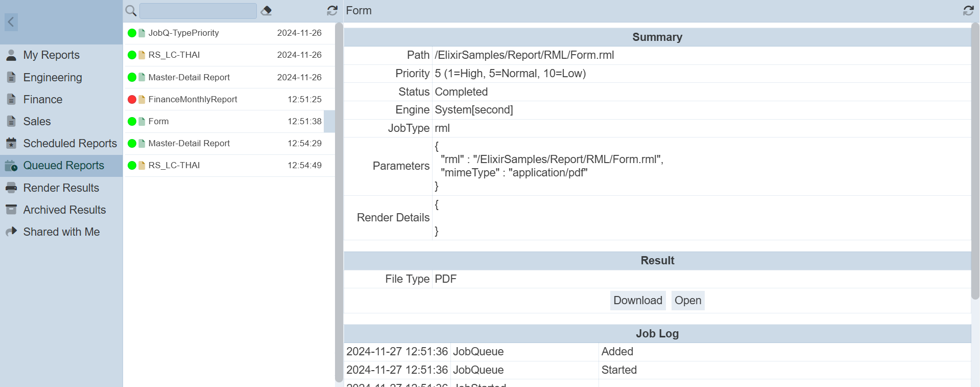Open My Reports in sidebar
980x387 pixels.
tap(51, 55)
